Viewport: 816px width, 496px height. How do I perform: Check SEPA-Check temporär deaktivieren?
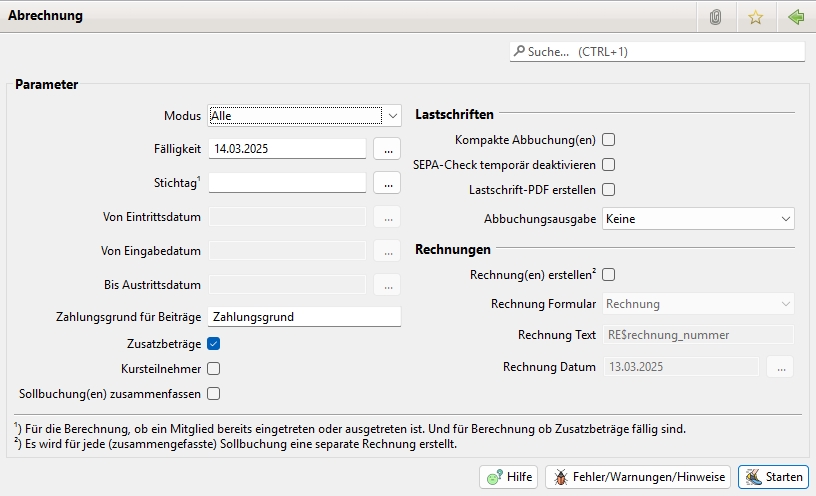point(608,165)
